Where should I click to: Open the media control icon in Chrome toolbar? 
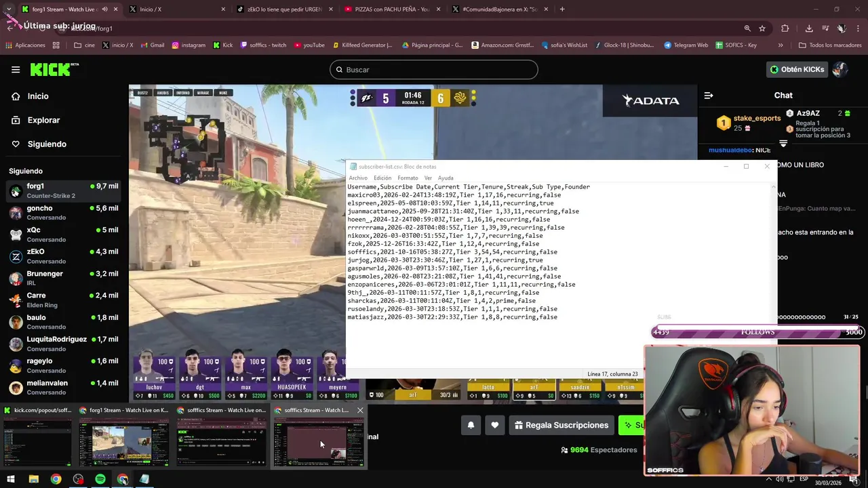tap(825, 28)
